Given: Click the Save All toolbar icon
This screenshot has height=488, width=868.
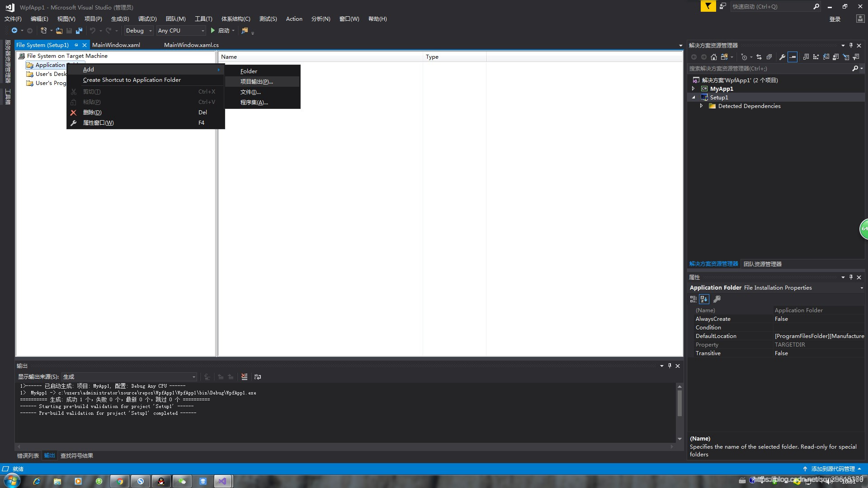Looking at the screenshot, I should [79, 31].
